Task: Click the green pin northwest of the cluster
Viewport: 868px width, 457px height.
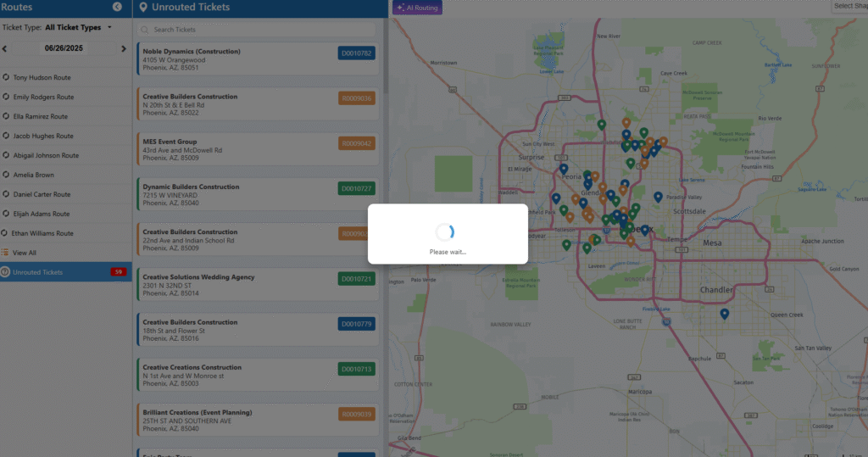Action: coord(601,125)
